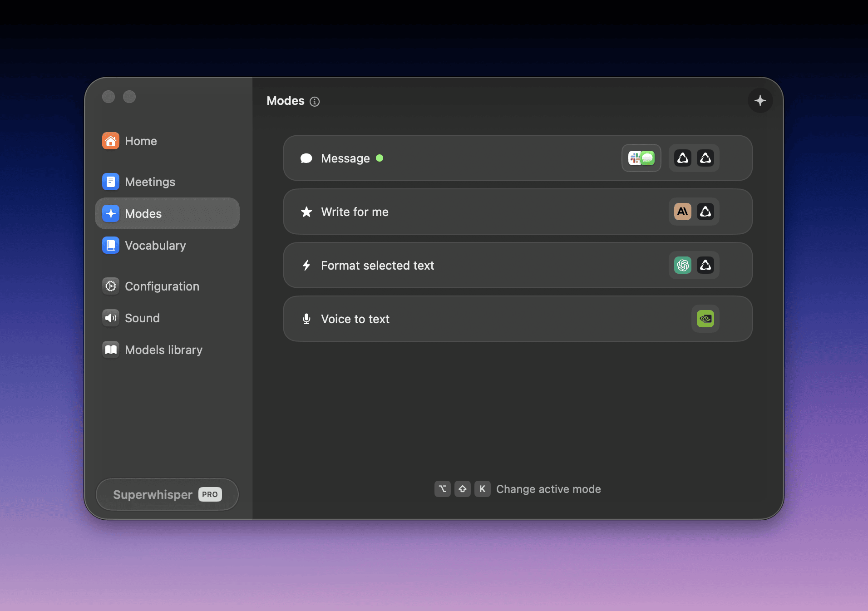Screen dimensions: 868x611
Task: Click the Sound speaker icon
Action: (x=111, y=318)
